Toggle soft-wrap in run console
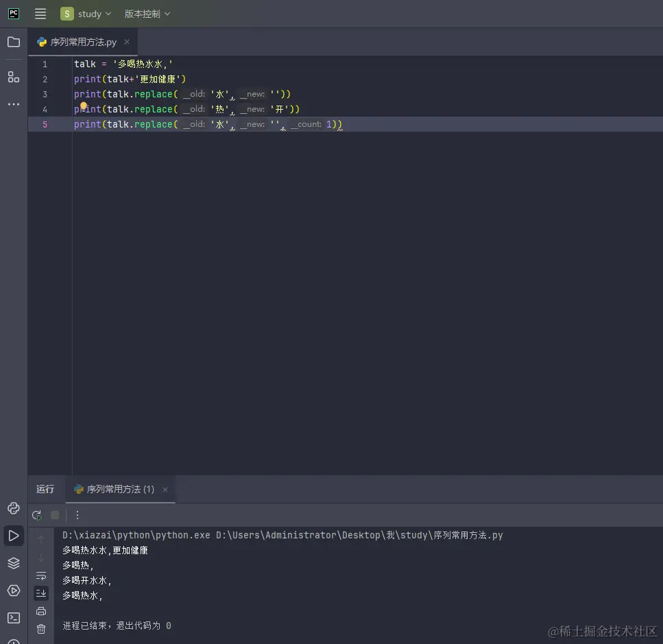 pos(41,576)
